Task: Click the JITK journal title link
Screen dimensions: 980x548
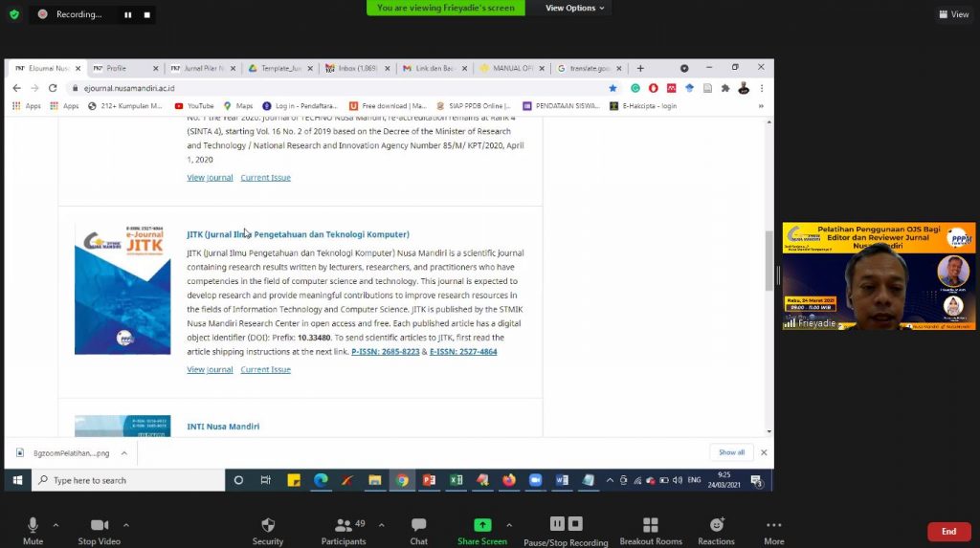Action: 298,234
